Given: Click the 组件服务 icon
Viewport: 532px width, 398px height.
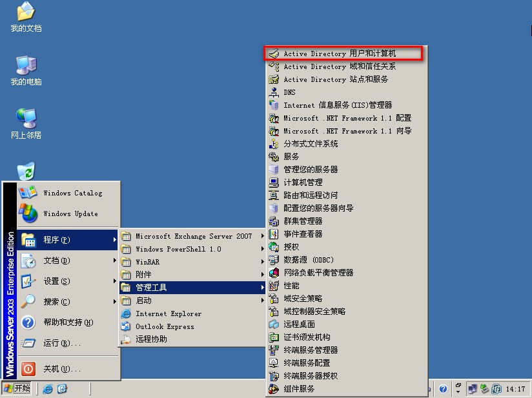Looking at the screenshot, I should click(274, 388).
